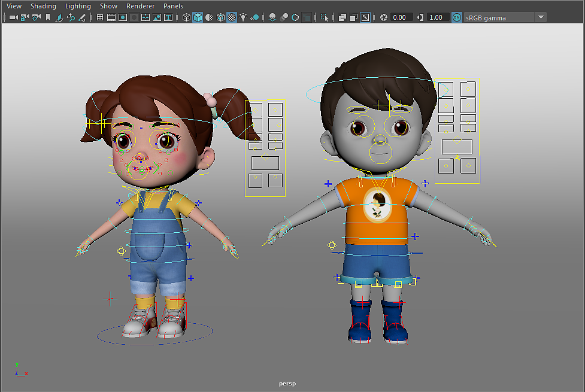Toggle the Gate Mask button
This screenshot has width=585, height=392.
pyautogui.click(x=134, y=17)
